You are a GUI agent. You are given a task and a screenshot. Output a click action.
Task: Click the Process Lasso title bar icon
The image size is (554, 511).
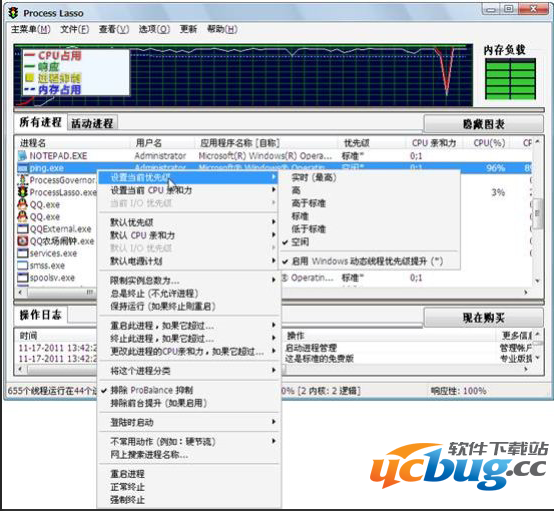[x=13, y=13]
